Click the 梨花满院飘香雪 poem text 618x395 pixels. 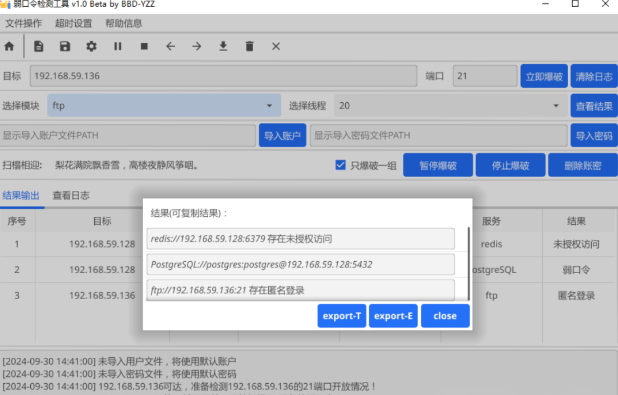pyautogui.click(x=126, y=165)
